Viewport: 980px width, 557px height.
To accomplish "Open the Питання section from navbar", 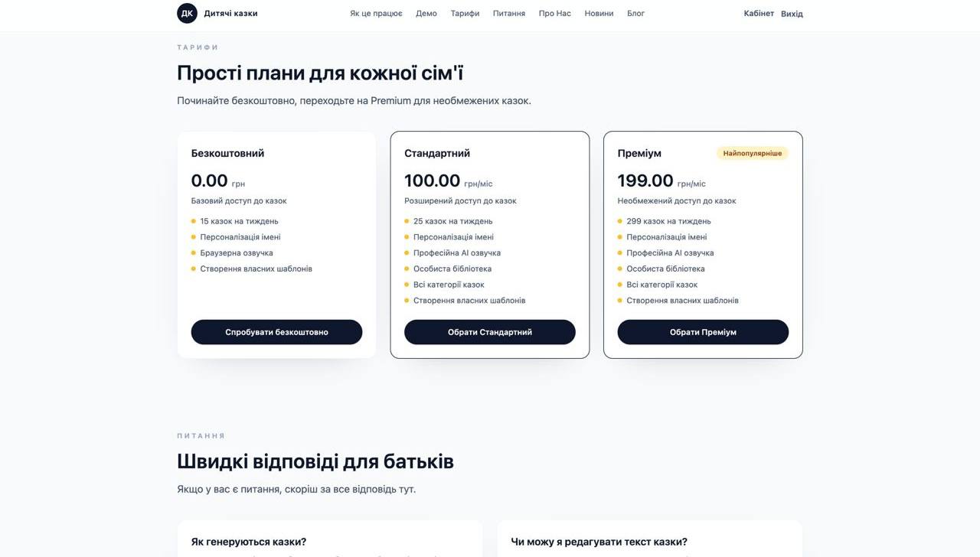I will pos(510,13).
